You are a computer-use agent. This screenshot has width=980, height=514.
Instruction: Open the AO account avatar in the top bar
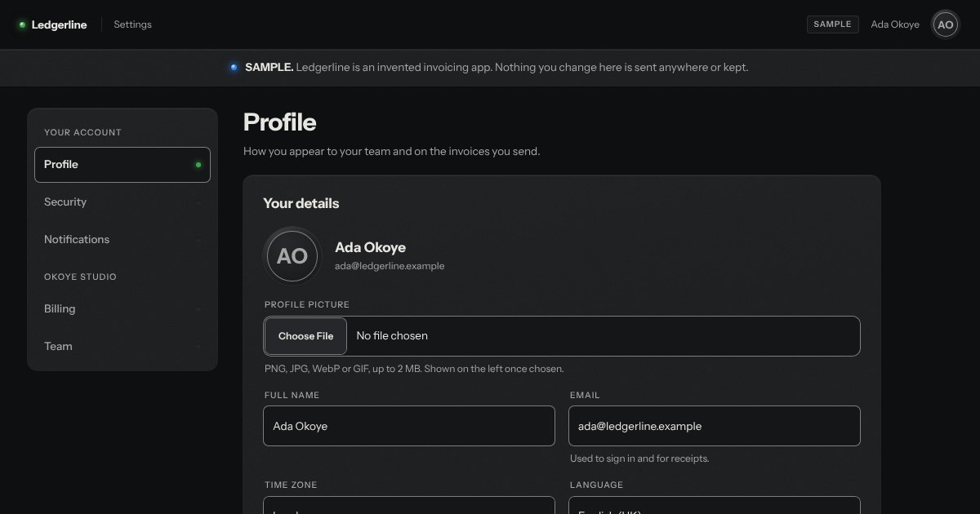(x=946, y=24)
